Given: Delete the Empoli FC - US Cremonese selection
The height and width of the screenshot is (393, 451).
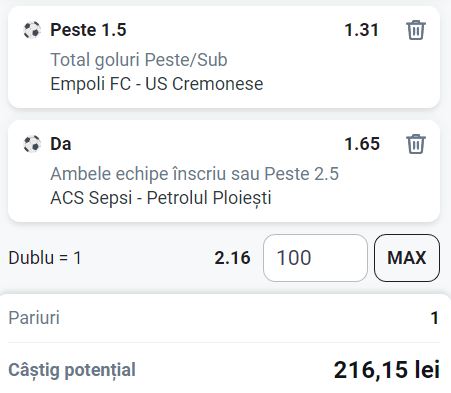Looking at the screenshot, I should [416, 30].
